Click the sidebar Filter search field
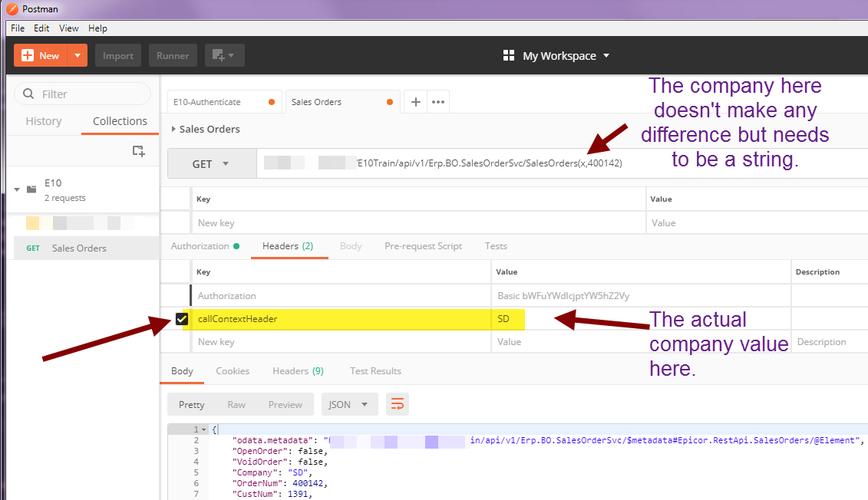The width and height of the screenshot is (868, 500). click(82, 94)
